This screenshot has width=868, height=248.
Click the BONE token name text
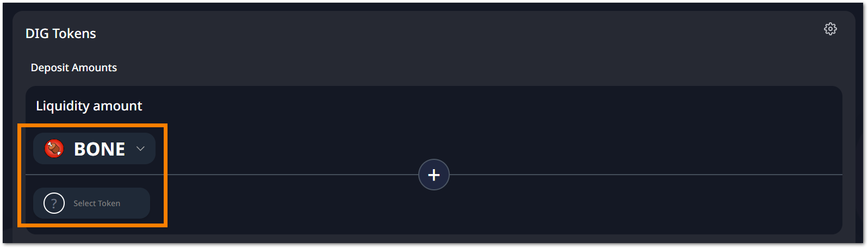(100, 149)
